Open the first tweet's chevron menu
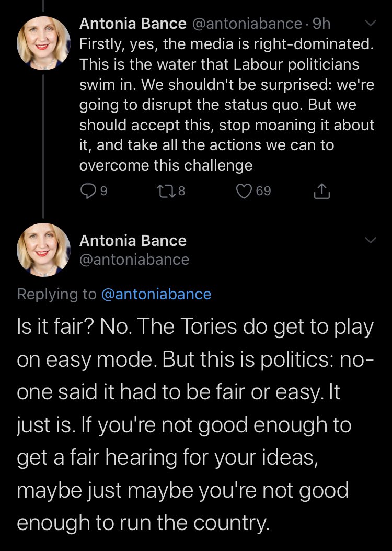Viewport: 392px width, 551px height. tap(371, 23)
